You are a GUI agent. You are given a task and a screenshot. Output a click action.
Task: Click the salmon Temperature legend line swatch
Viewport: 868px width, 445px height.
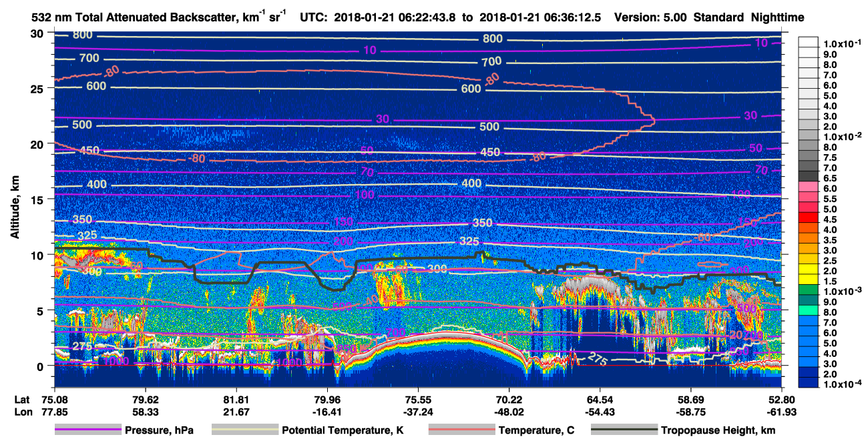coord(461,430)
